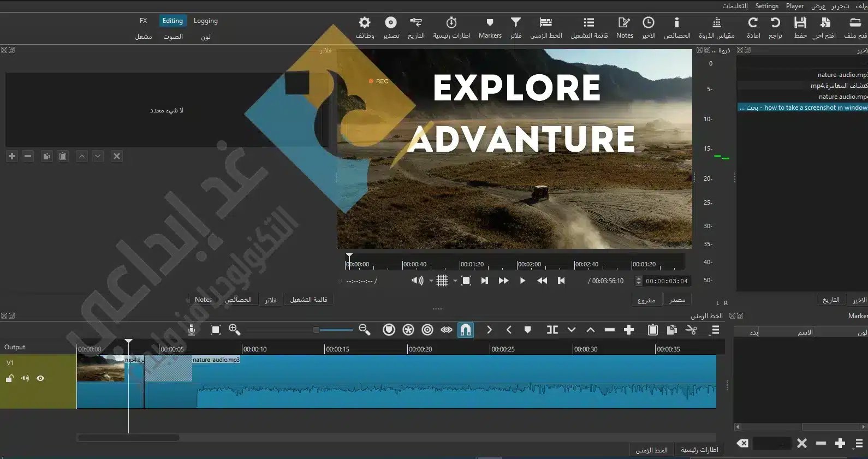Hide the V1 track with the eye icon
The width and height of the screenshot is (868, 459).
point(40,378)
